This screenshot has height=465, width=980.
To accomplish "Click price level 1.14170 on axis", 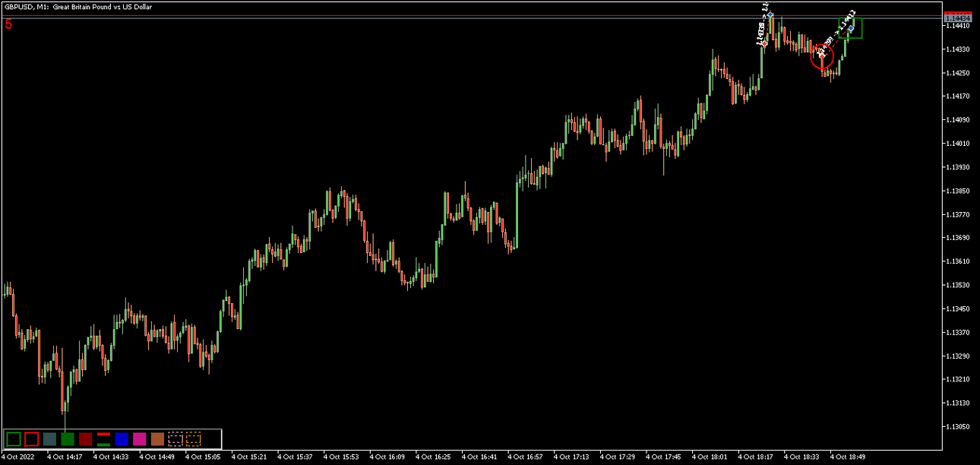I will click(x=959, y=96).
